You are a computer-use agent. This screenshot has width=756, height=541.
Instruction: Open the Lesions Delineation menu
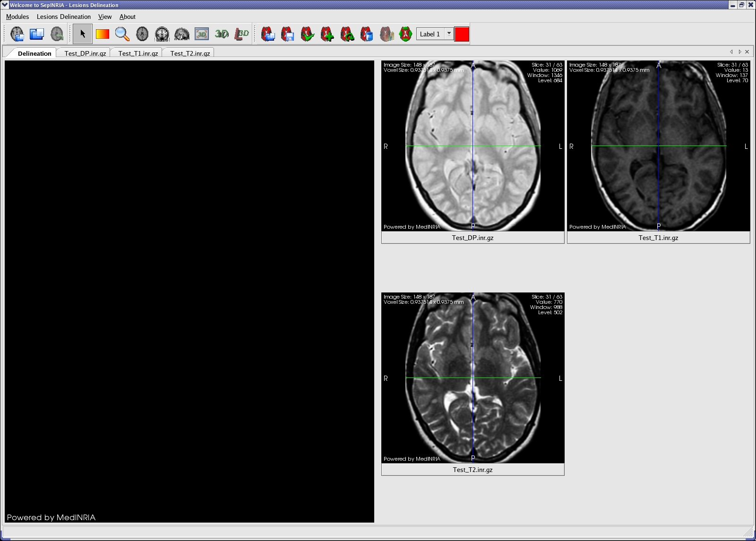64,17
